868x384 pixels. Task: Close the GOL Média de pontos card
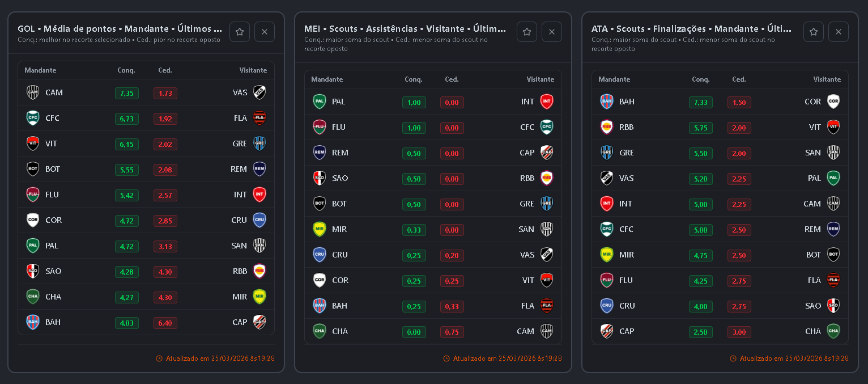(x=265, y=32)
